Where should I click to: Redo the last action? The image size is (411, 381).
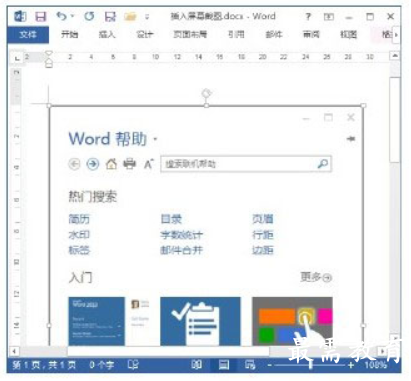89,16
